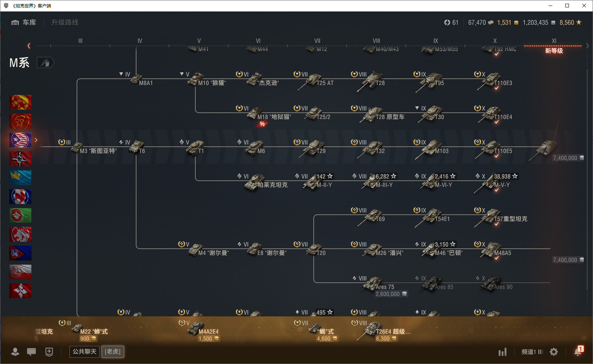
Task: Select the red flag with white four-pointed emblem
Action: (20, 291)
